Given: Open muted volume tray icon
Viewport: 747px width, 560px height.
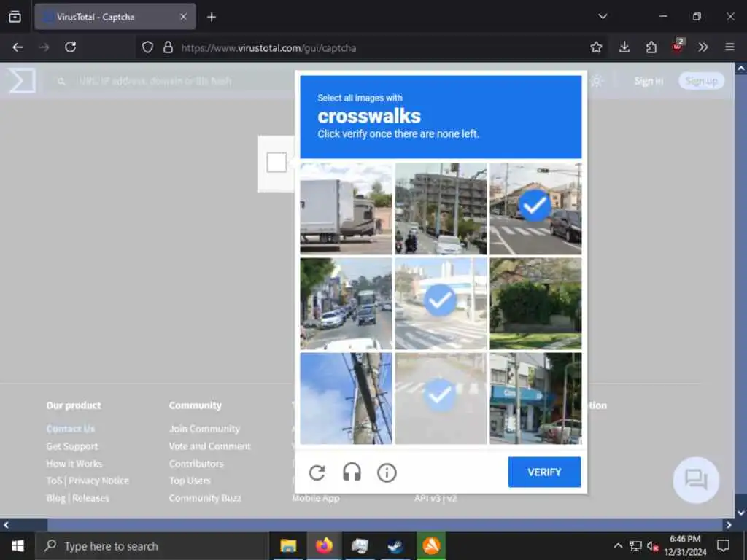Looking at the screenshot, I should pos(653,546).
